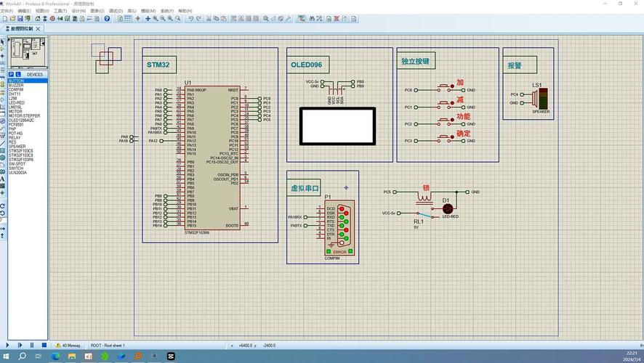The image size is (644, 363).
Task: Click the STM32F103R6 chip U1 on schematic
Action: (x=212, y=158)
